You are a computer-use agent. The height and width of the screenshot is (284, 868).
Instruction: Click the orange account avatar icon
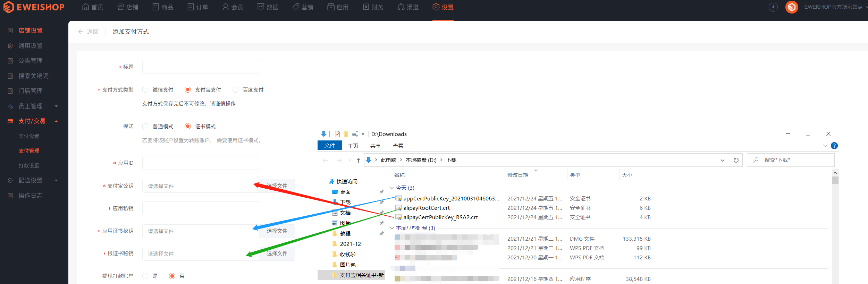[792, 7]
